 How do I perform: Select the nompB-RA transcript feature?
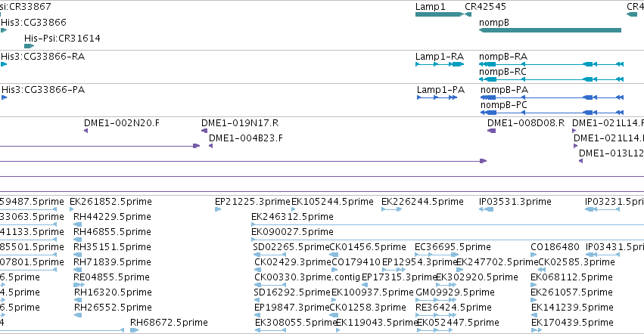click(551, 64)
